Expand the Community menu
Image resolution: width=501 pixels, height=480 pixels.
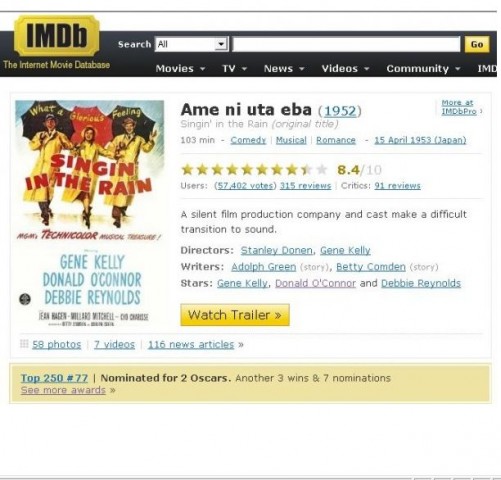point(423,69)
